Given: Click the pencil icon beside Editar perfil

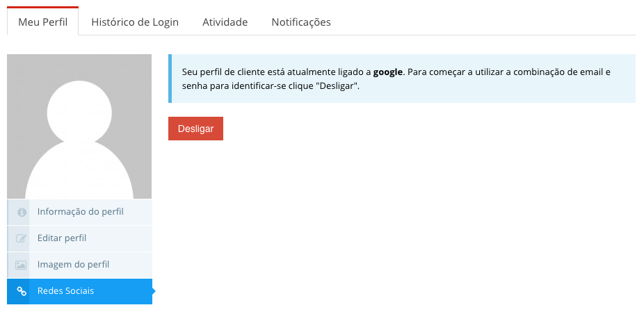Looking at the screenshot, I should [21, 238].
